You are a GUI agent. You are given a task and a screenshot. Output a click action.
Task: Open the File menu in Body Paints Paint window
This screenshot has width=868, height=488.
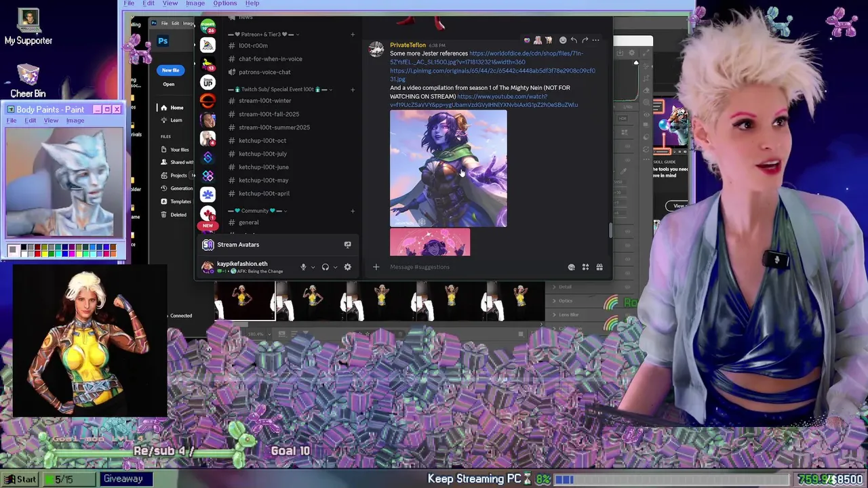(12, 121)
